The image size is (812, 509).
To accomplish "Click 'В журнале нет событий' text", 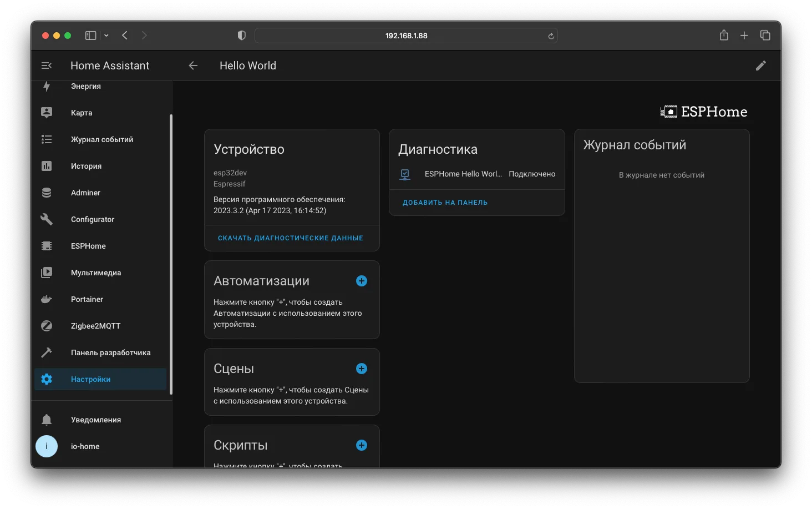I will [x=662, y=175].
